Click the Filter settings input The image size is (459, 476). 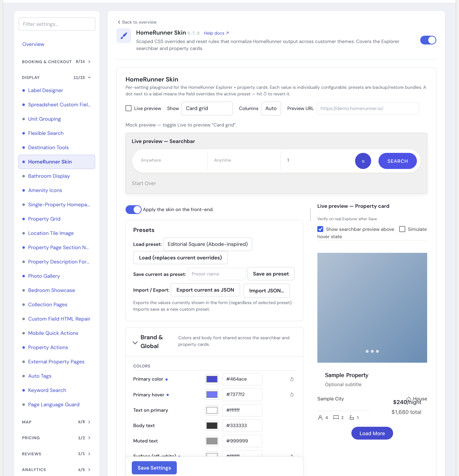57,24
